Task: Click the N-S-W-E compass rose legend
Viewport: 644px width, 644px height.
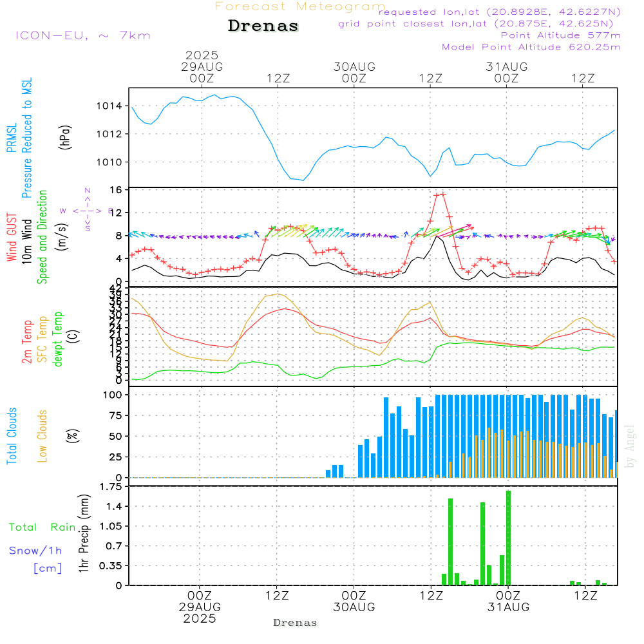Action: [88, 211]
